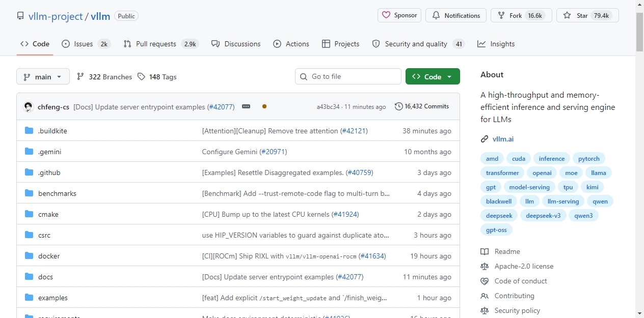The width and height of the screenshot is (644, 318).
Task: Click folder icon for .buildkite
Action: click(x=29, y=131)
